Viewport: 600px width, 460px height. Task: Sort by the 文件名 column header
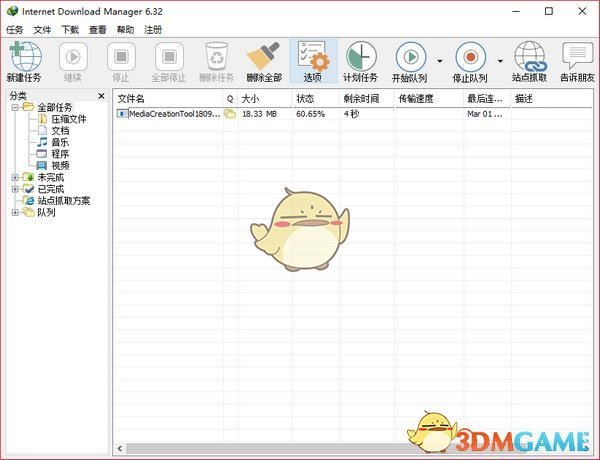[168, 99]
